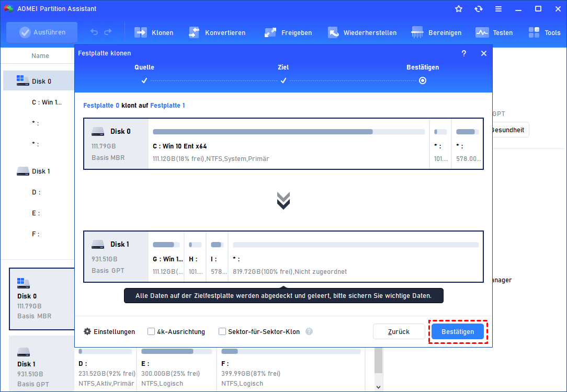Toggle the Sektor-für-Sektor-Klon checkbox
567x392 pixels.
[x=222, y=331]
